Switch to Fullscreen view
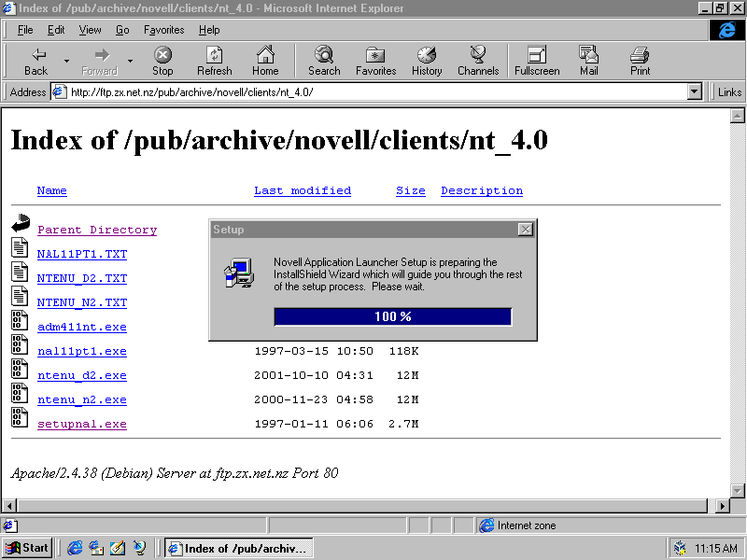Viewport: 747px width, 560px height. (537, 61)
